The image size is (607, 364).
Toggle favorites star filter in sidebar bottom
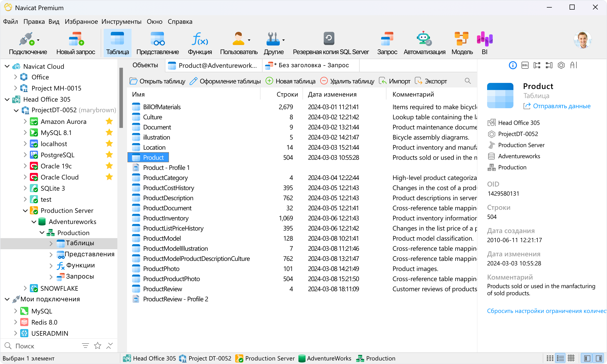(x=98, y=346)
